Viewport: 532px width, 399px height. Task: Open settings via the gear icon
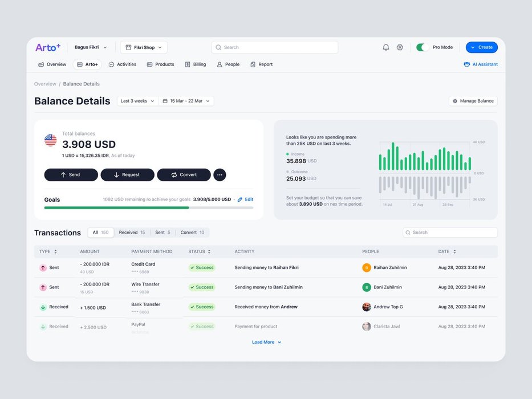click(x=400, y=47)
